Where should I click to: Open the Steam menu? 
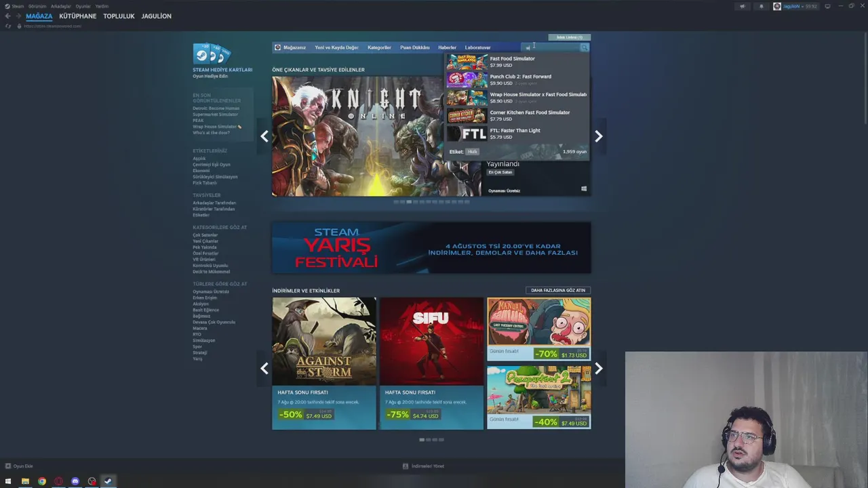[18, 6]
